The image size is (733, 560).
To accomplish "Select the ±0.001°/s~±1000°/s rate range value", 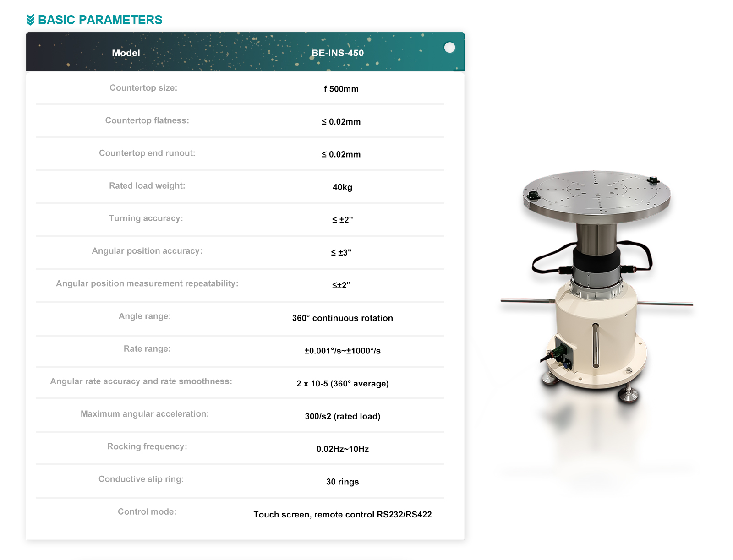I will [x=342, y=351].
